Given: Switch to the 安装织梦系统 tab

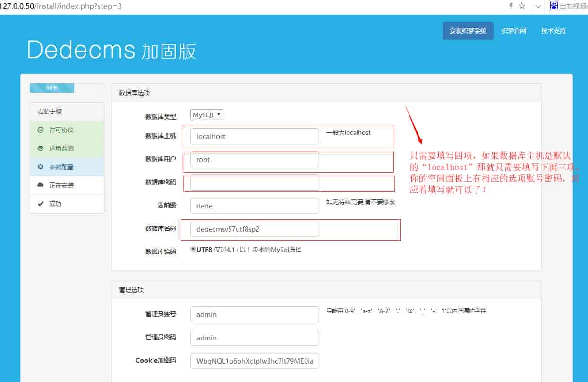Looking at the screenshot, I should pyautogui.click(x=468, y=30).
